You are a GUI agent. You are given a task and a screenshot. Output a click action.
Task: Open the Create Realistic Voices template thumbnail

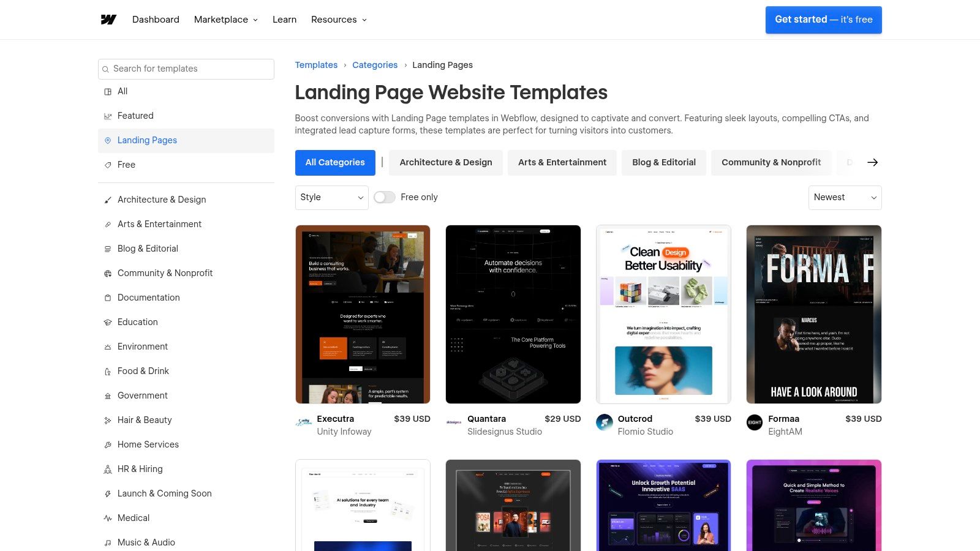click(814, 505)
